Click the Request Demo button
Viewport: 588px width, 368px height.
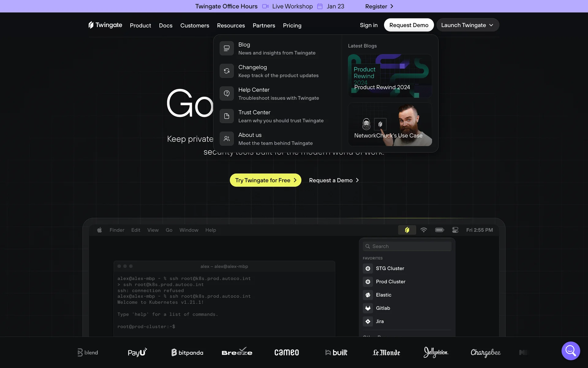coord(409,25)
